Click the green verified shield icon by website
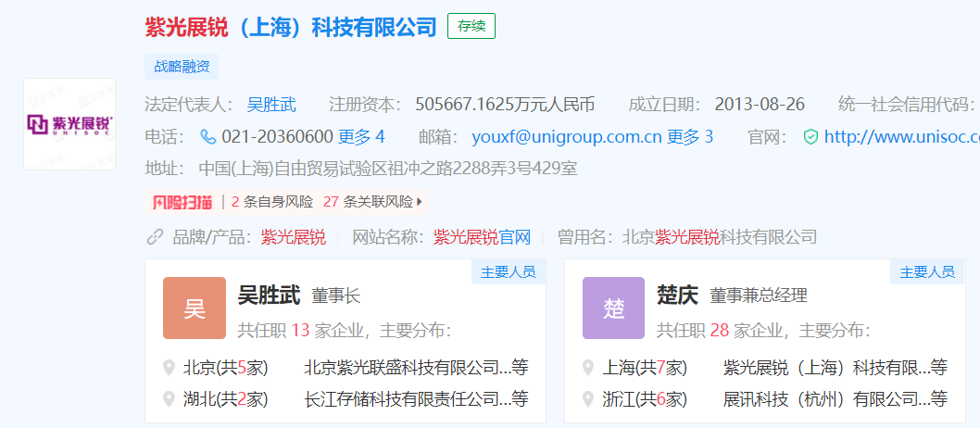The height and width of the screenshot is (428, 980). 810,137
